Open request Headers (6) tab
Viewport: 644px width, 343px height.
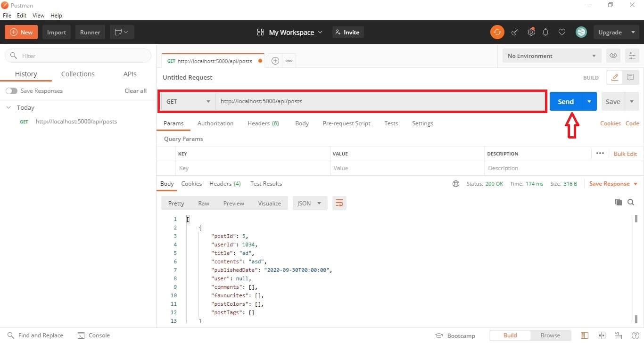263,123
